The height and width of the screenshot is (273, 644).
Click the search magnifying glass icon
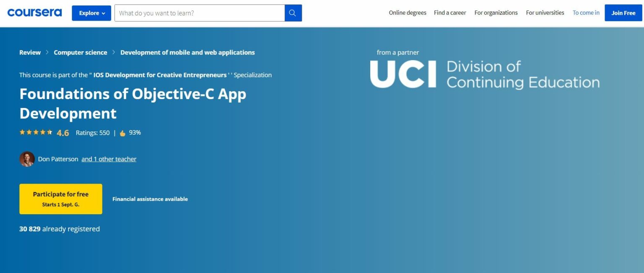tap(292, 13)
